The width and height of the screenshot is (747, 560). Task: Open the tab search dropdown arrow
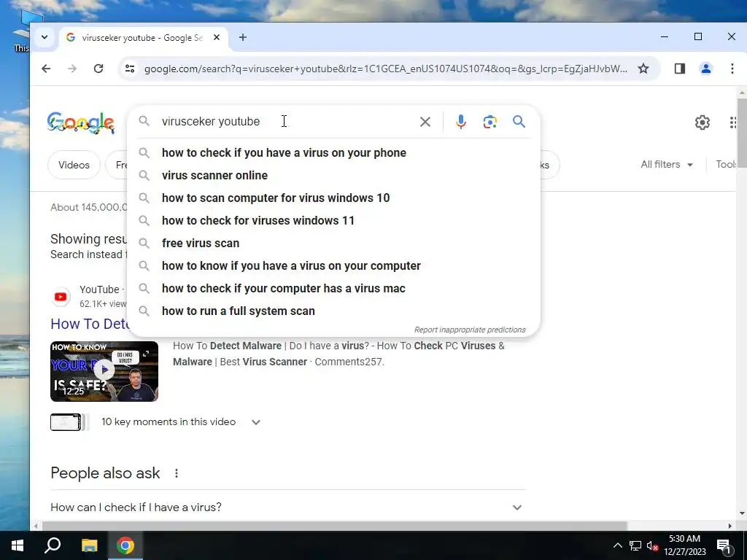(x=44, y=37)
